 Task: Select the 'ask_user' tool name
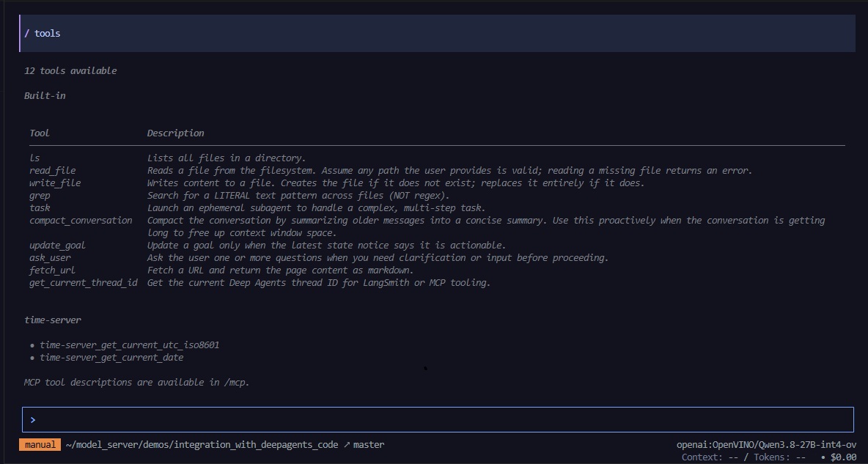50,258
